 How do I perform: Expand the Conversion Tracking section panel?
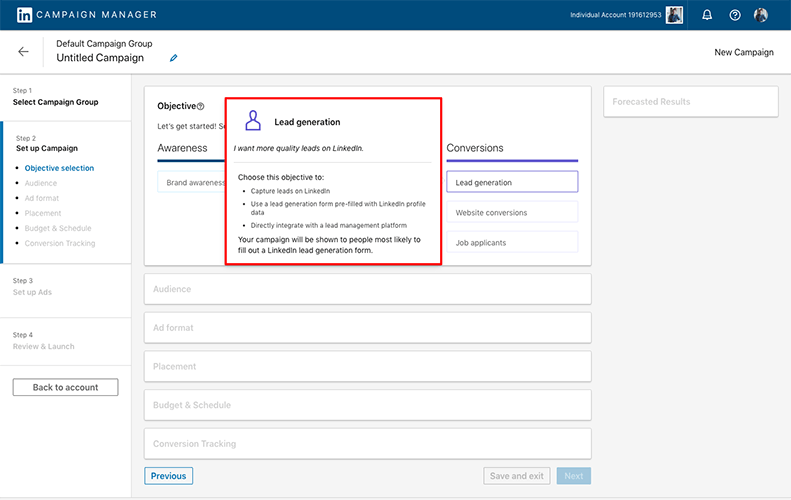(x=368, y=444)
